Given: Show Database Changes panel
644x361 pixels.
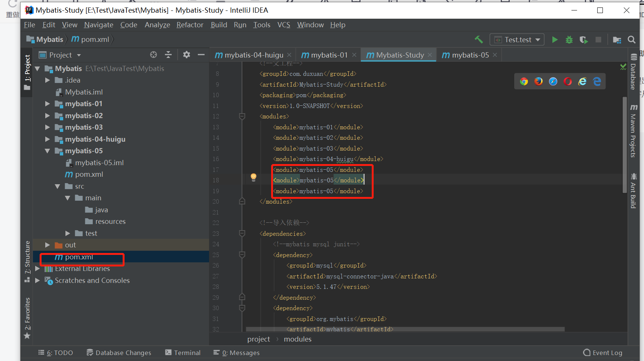Looking at the screenshot, I should point(119,352).
